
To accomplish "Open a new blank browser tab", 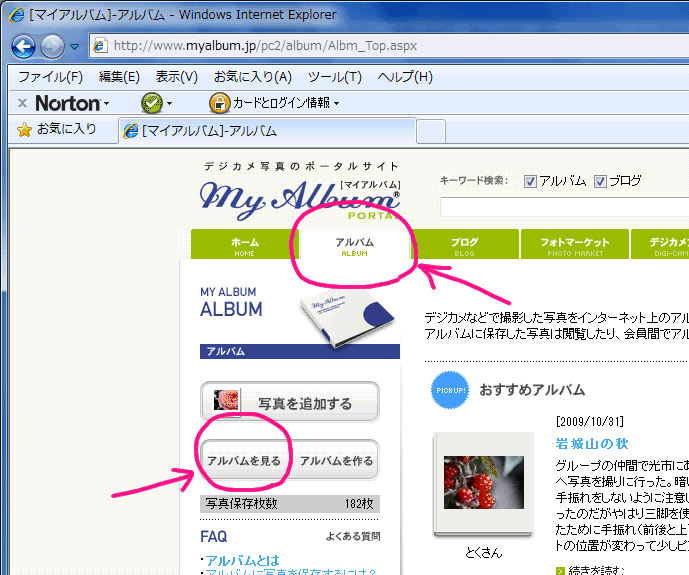I will pyautogui.click(x=431, y=131).
